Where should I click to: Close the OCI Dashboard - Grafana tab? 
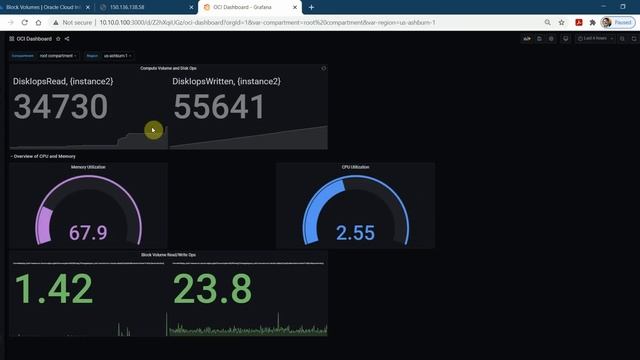(295, 7)
